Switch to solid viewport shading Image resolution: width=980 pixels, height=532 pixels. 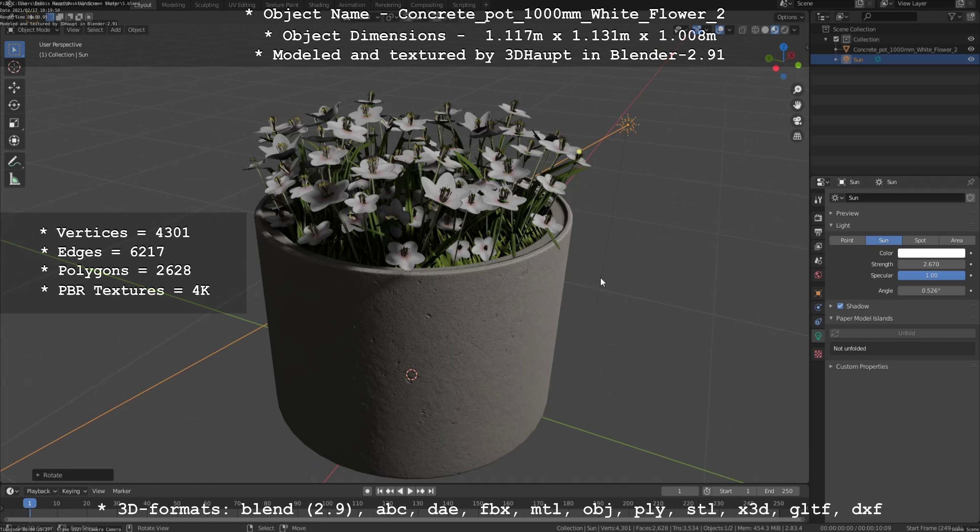click(x=765, y=30)
